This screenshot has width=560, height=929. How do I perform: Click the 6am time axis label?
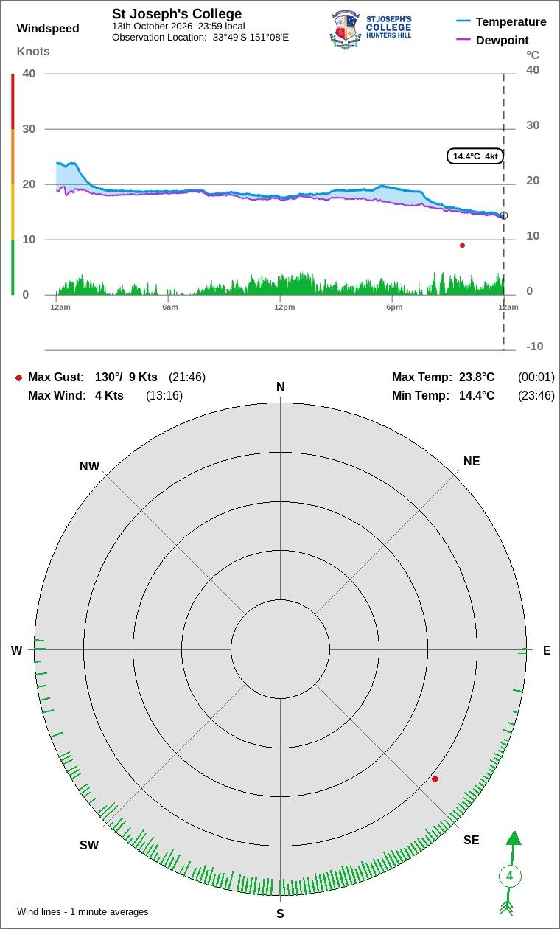tap(170, 307)
